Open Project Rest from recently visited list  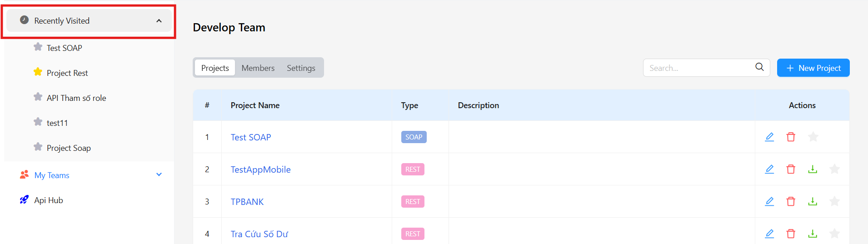click(67, 73)
